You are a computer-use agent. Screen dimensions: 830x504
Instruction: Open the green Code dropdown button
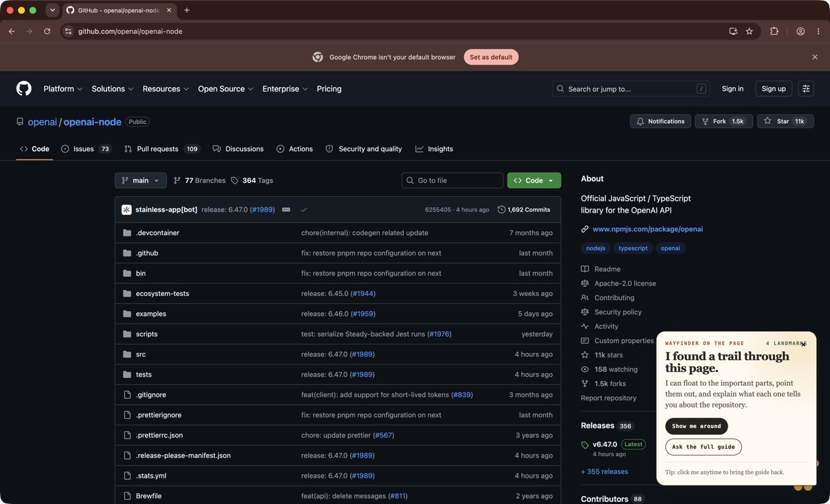534,180
